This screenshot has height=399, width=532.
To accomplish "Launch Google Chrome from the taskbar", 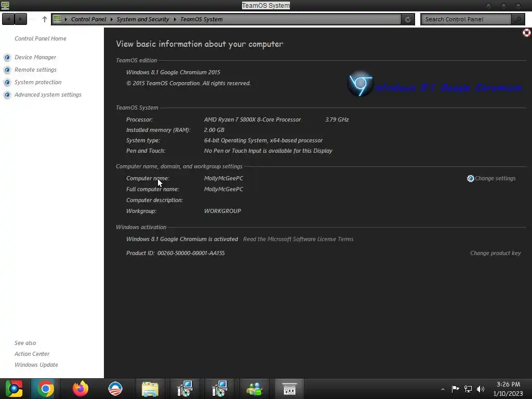I will pos(46,389).
